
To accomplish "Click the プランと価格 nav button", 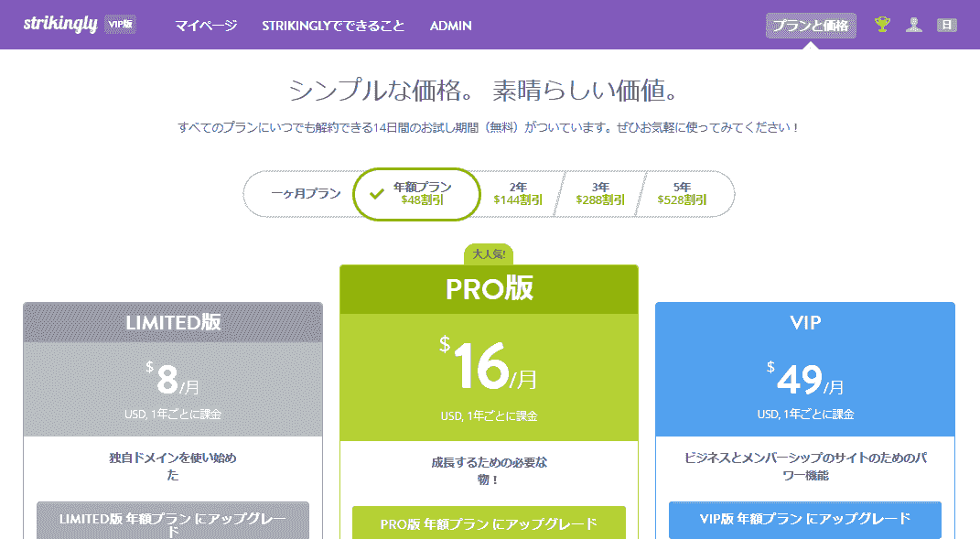I will coord(811,26).
